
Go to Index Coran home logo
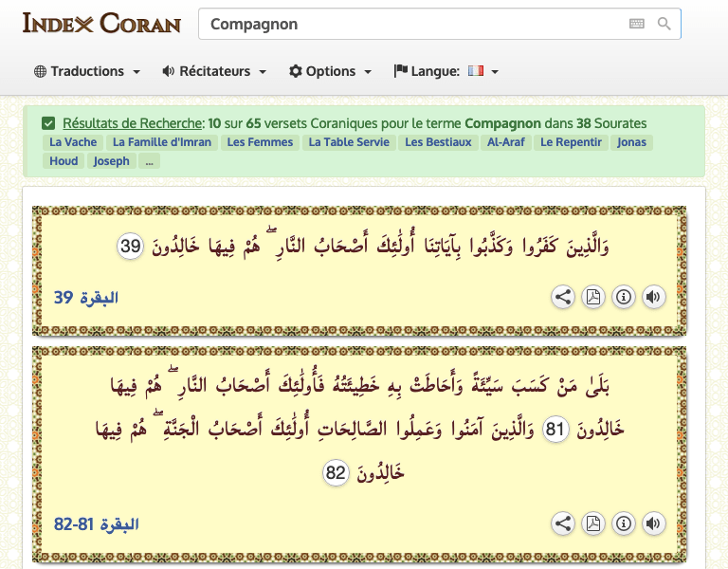[x=101, y=24]
